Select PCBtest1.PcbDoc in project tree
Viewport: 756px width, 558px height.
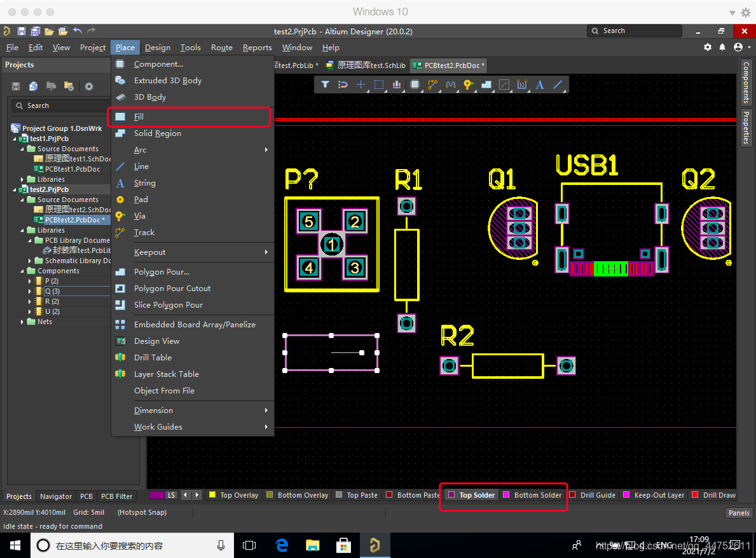72,169
